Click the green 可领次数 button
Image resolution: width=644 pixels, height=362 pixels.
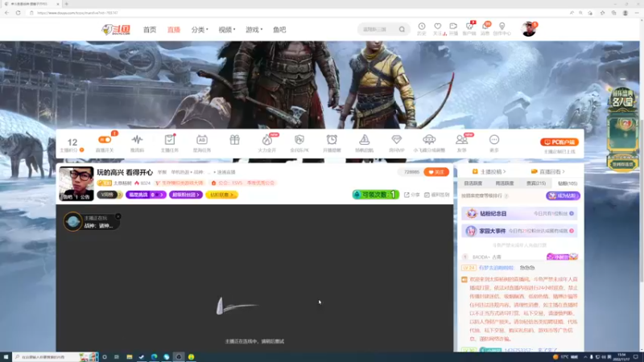375,195
